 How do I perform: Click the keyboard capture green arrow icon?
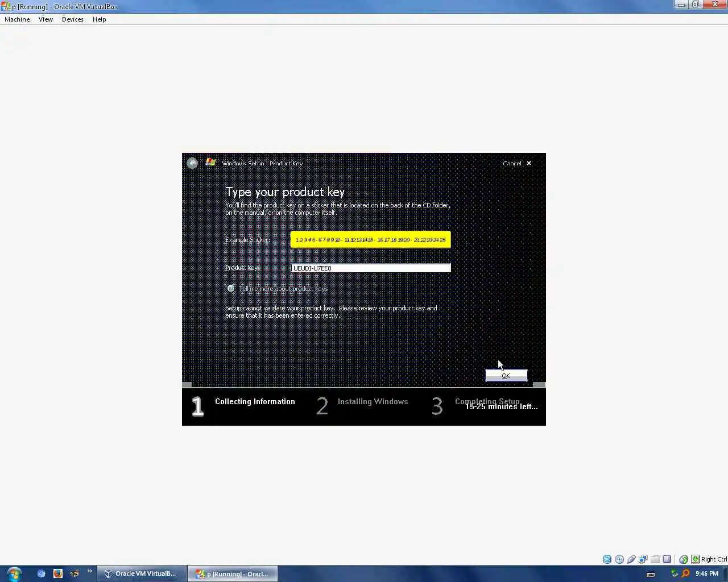(695, 559)
